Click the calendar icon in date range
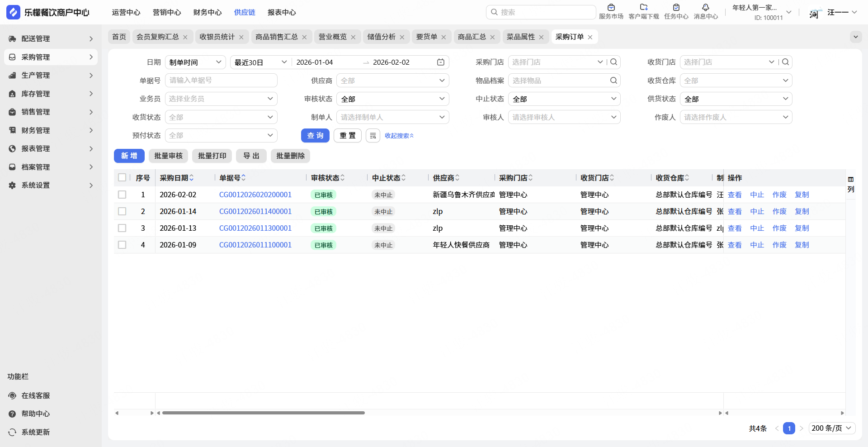Viewport: 868px width, 447px height. tap(440, 62)
